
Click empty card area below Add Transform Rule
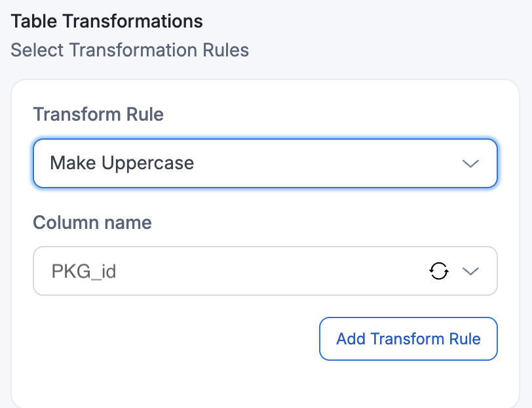tap(262, 384)
